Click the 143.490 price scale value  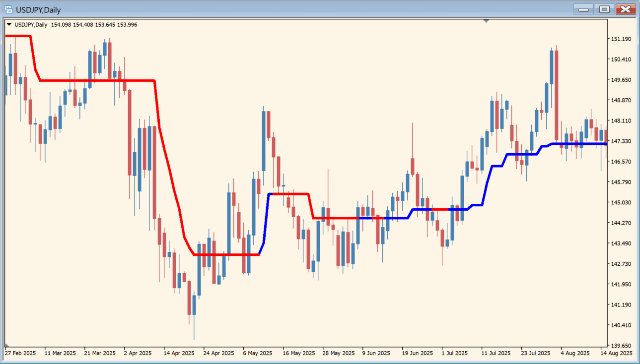[x=621, y=243]
